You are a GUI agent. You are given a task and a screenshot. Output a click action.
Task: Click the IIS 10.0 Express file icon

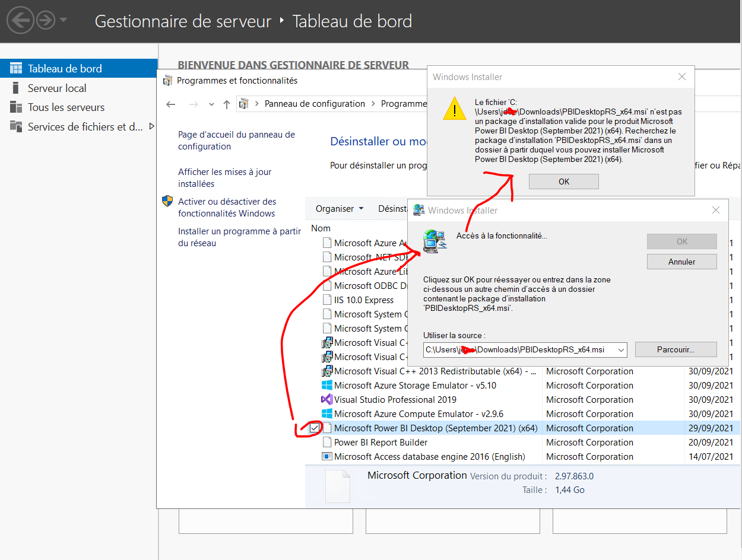[327, 300]
